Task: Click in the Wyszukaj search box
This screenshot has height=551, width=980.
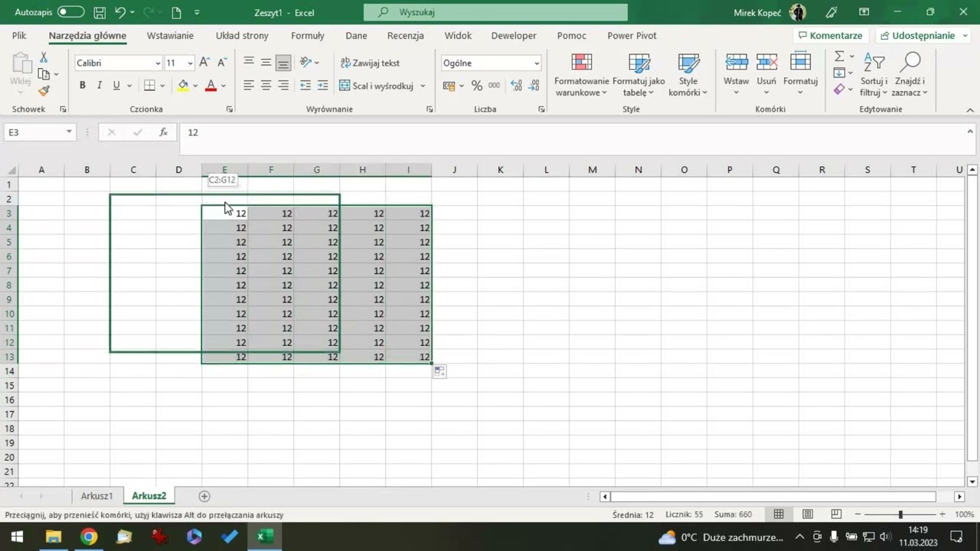Action: click(x=495, y=12)
